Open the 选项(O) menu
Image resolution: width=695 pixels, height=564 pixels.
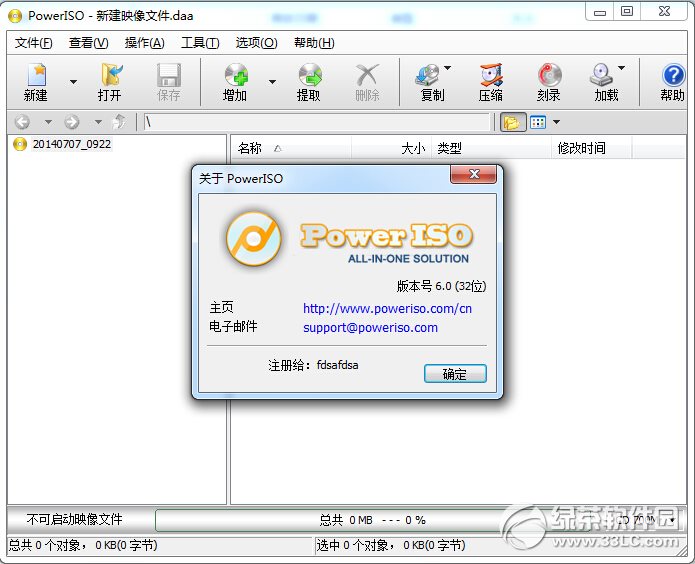coord(256,43)
